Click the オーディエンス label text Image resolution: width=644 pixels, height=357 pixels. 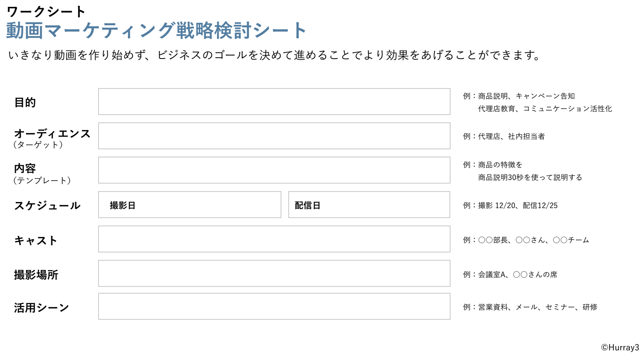[x=52, y=134]
